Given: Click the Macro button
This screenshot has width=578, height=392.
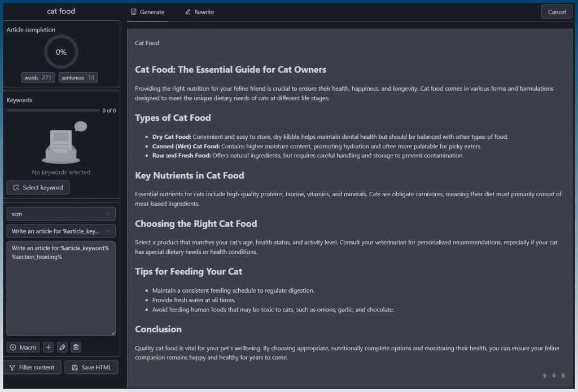Looking at the screenshot, I should point(23,347).
